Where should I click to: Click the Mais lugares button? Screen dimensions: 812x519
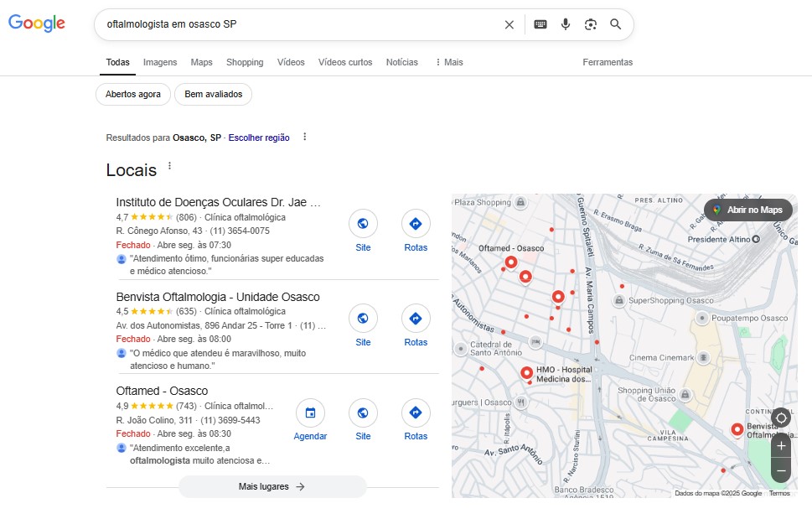coord(272,487)
